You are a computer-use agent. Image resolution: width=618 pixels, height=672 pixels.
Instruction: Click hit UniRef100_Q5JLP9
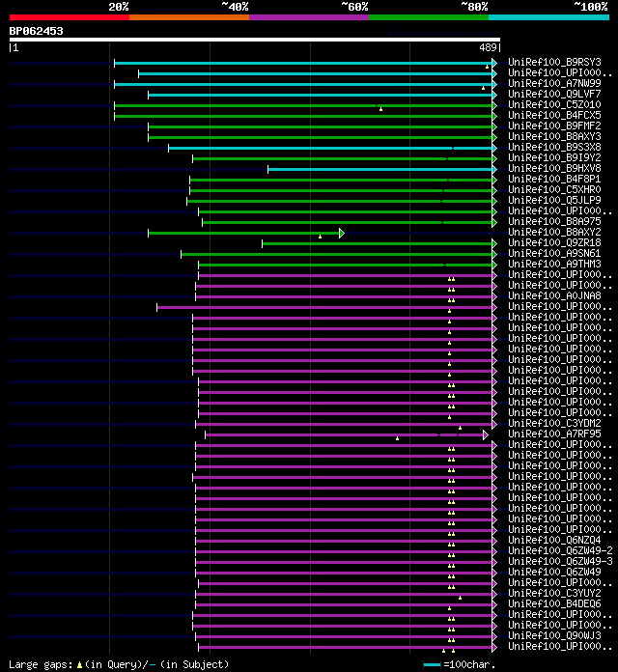pyautogui.click(x=554, y=200)
